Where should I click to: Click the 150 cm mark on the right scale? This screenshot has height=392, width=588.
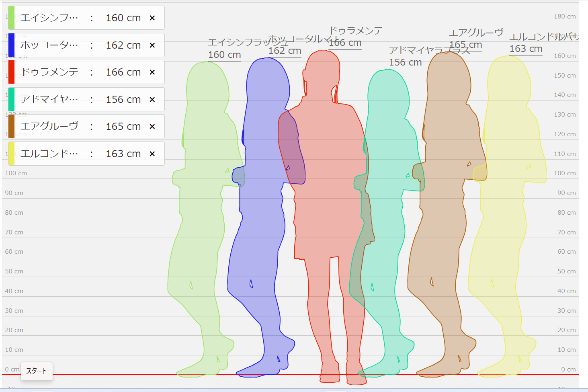point(565,76)
